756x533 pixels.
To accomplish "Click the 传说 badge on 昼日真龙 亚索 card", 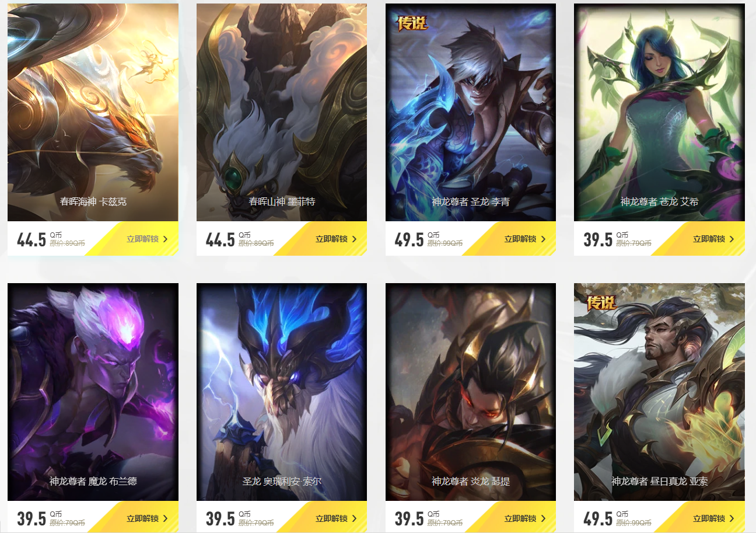I will point(601,302).
